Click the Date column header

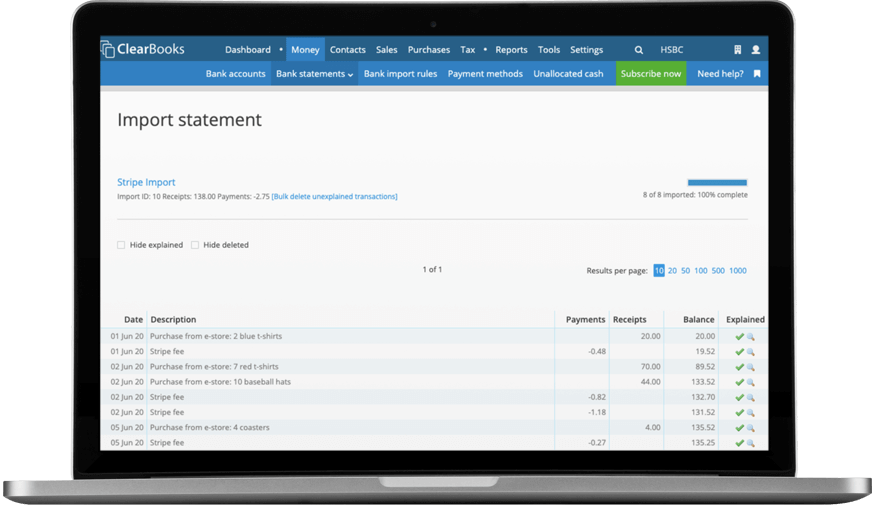click(133, 319)
